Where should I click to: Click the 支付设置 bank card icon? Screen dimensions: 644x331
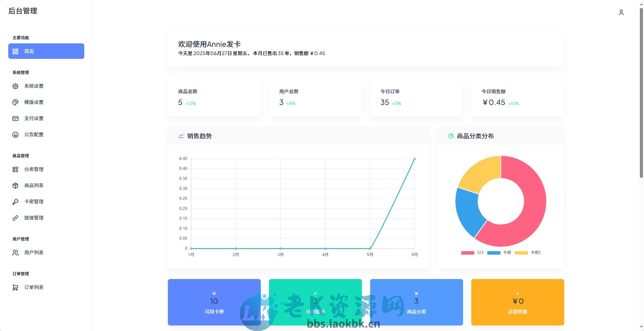[x=15, y=118]
